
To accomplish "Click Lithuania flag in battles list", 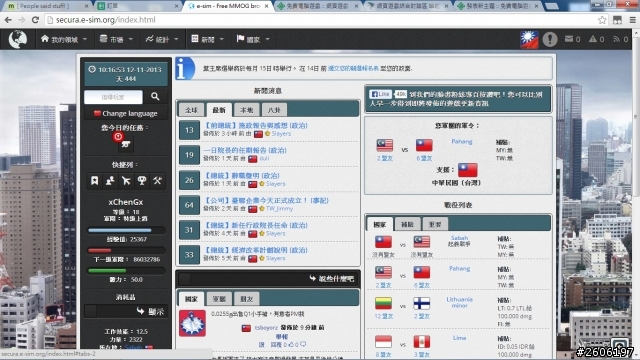I will tap(383, 303).
